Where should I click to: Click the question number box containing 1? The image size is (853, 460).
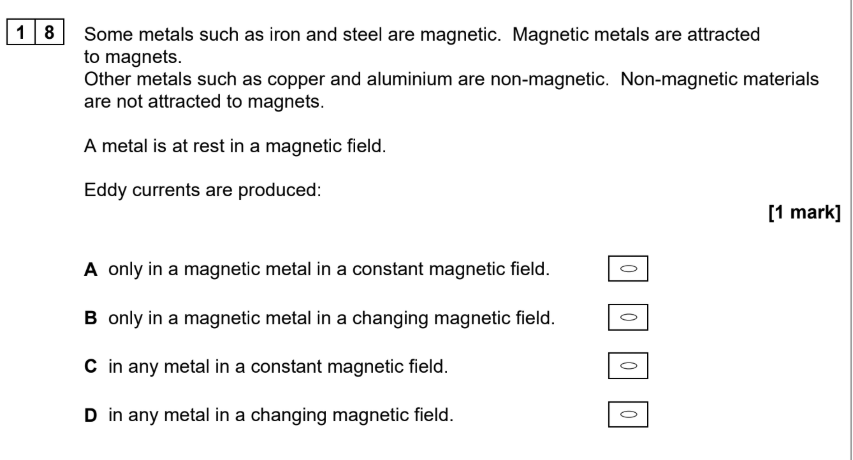click(x=21, y=32)
